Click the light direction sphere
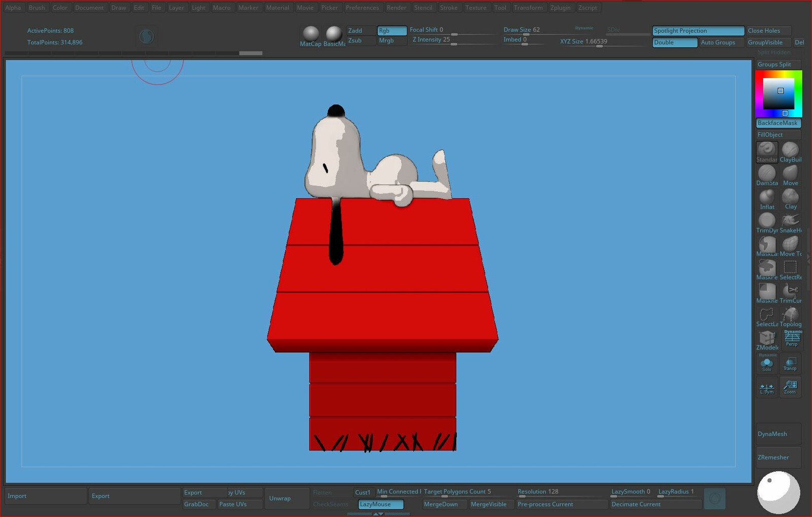 (x=778, y=492)
